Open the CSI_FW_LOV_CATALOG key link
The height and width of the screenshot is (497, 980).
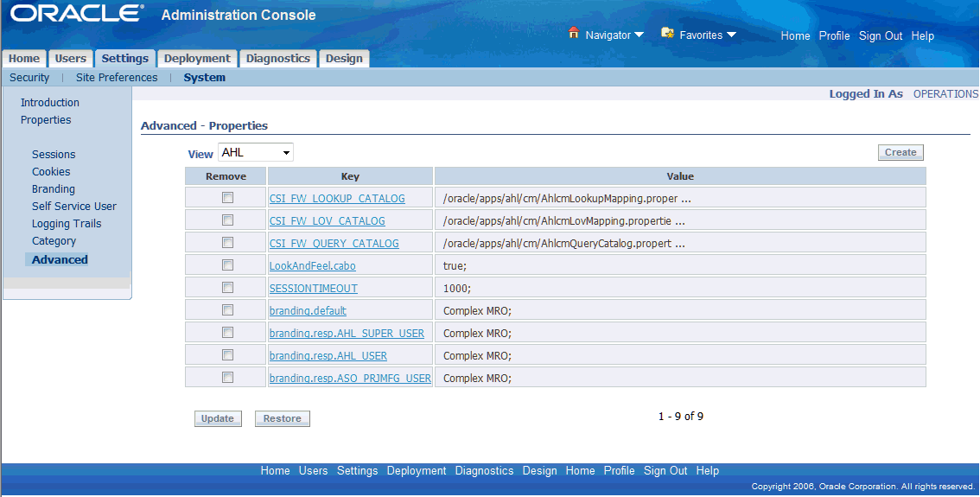click(327, 220)
